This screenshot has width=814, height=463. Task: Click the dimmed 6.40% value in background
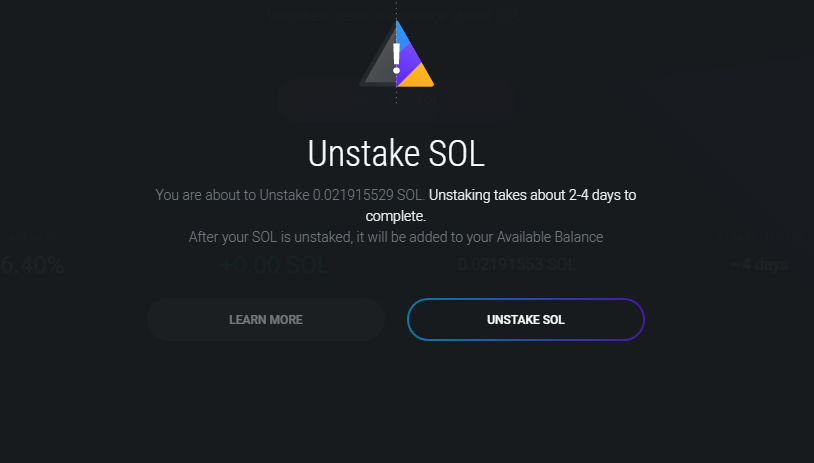click(32, 265)
